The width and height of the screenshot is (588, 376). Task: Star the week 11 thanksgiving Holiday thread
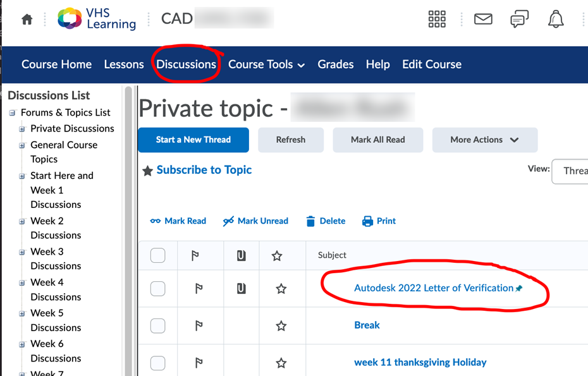click(x=281, y=362)
